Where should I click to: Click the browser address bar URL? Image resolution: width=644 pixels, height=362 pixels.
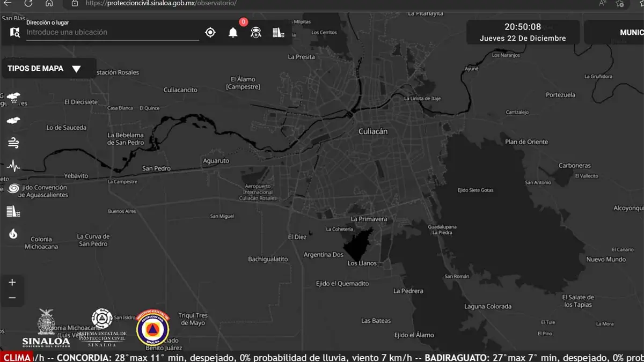[161, 3]
